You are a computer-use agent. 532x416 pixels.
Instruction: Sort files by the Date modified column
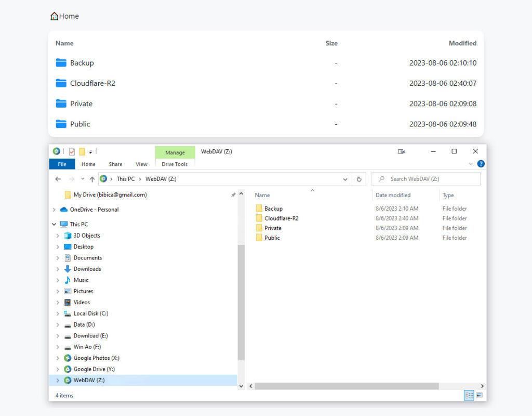393,196
